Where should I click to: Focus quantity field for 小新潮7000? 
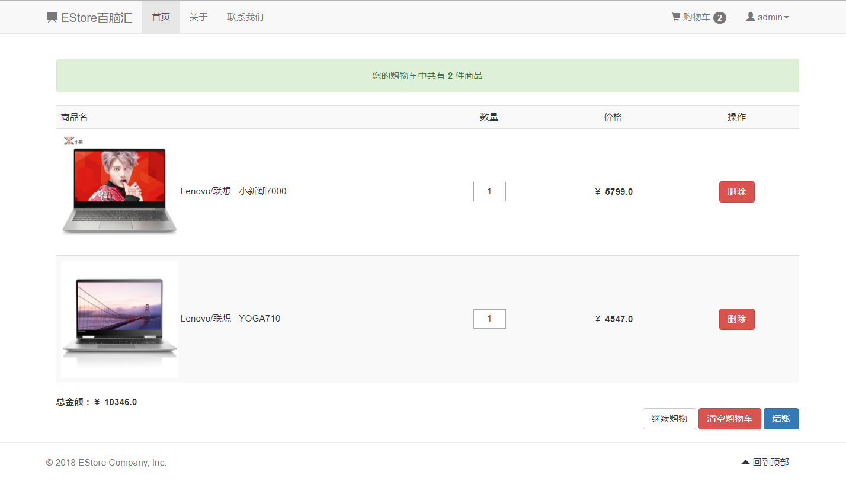[x=489, y=191]
